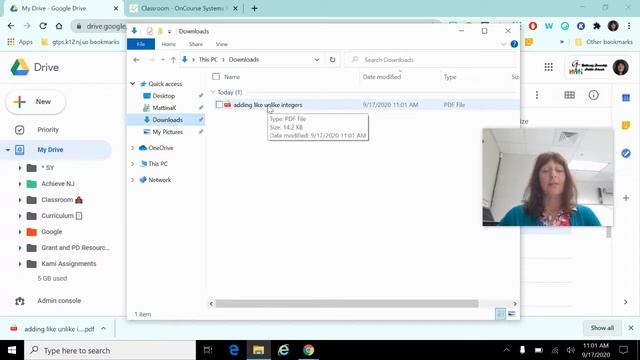Select My Pictures in Quick access
The height and width of the screenshot is (360, 640).
click(167, 132)
